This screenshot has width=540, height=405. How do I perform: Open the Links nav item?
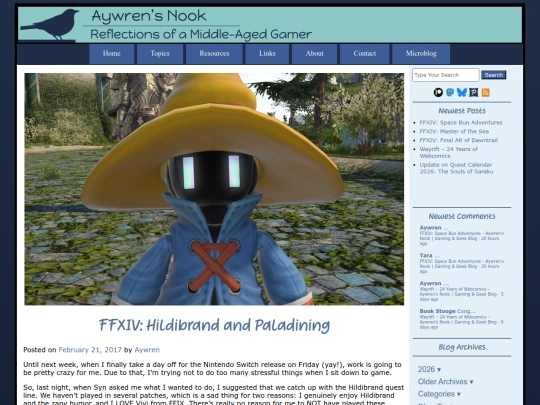[x=267, y=54]
